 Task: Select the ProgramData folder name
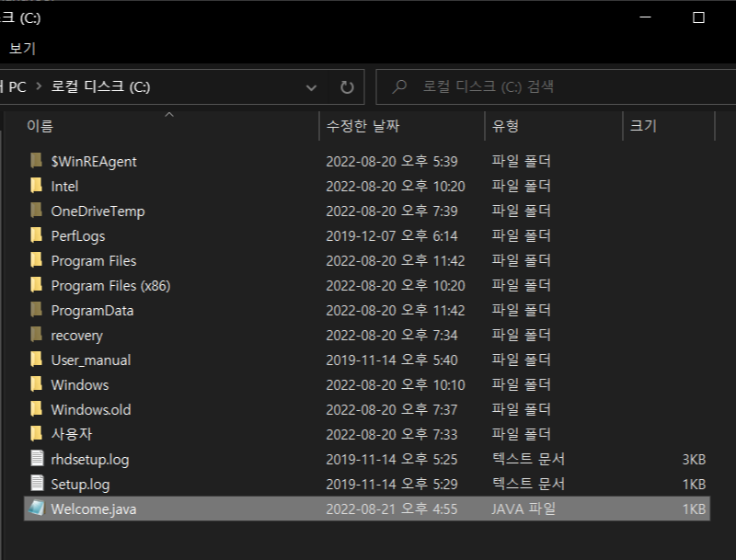pos(92,311)
